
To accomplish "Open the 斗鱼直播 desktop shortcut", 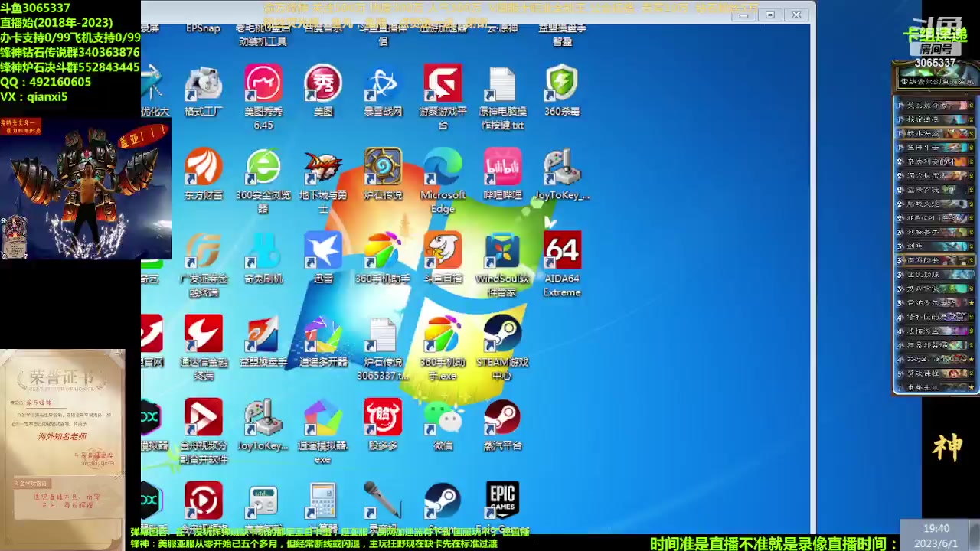I will point(443,259).
